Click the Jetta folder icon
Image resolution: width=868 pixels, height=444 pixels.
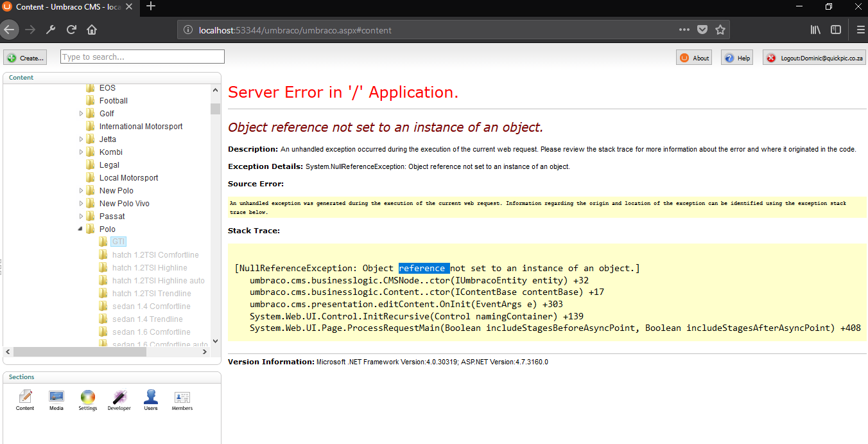[x=91, y=139]
